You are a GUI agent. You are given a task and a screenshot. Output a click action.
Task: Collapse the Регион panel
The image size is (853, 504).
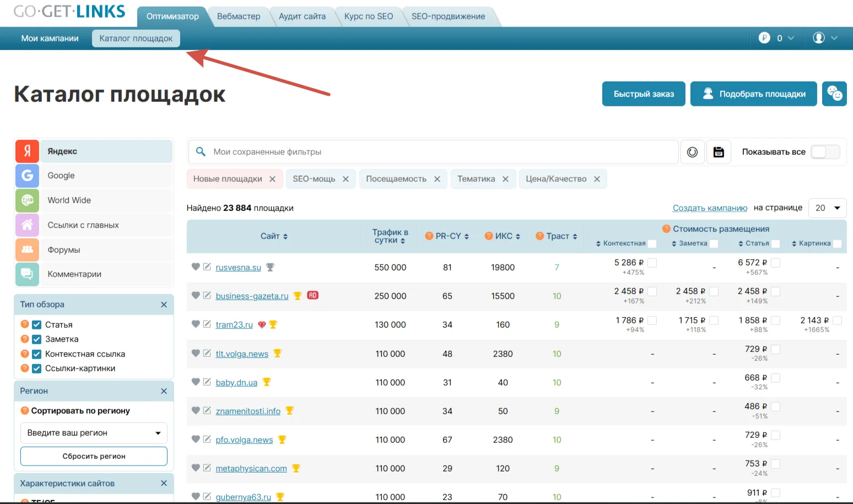[164, 391]
